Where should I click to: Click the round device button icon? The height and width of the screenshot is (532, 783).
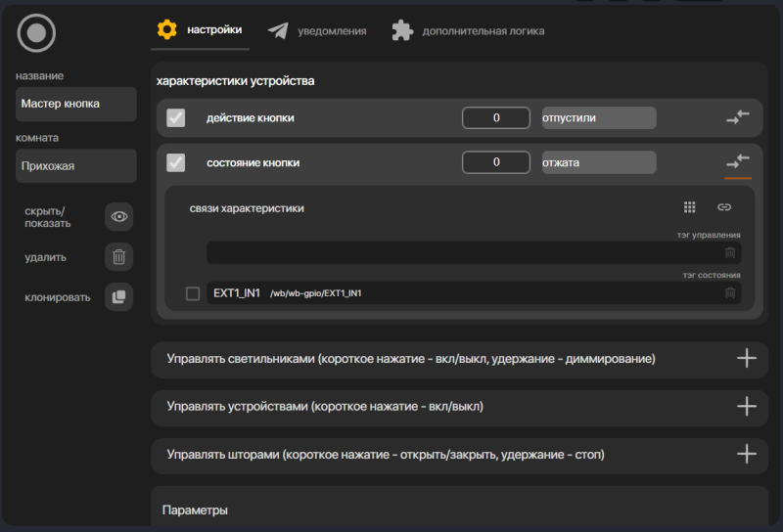coord(36,33)
